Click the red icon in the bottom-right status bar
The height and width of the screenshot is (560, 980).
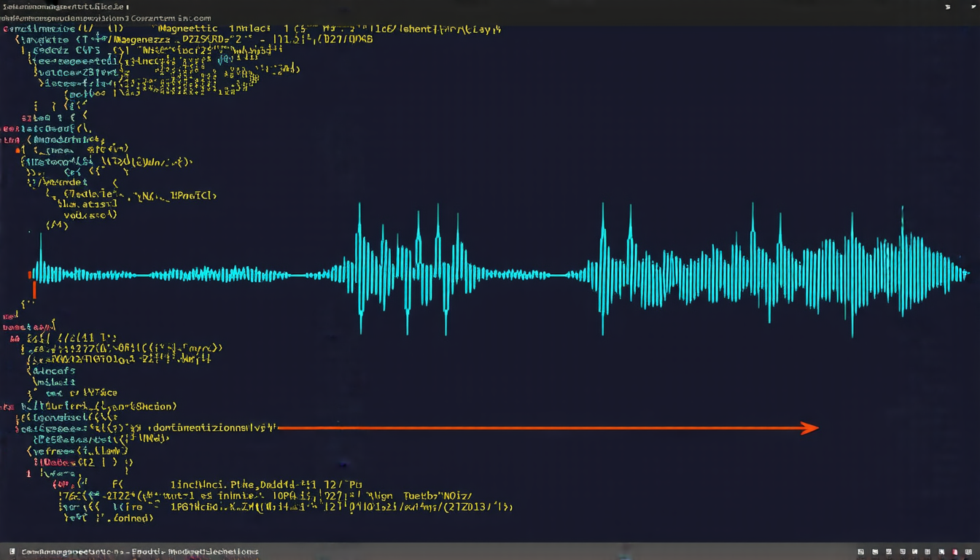pos(954,553)
